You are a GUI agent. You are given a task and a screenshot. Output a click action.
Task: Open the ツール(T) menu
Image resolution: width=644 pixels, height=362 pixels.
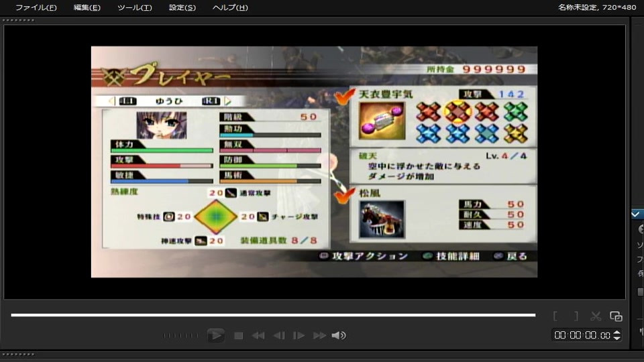pos(134,7)
